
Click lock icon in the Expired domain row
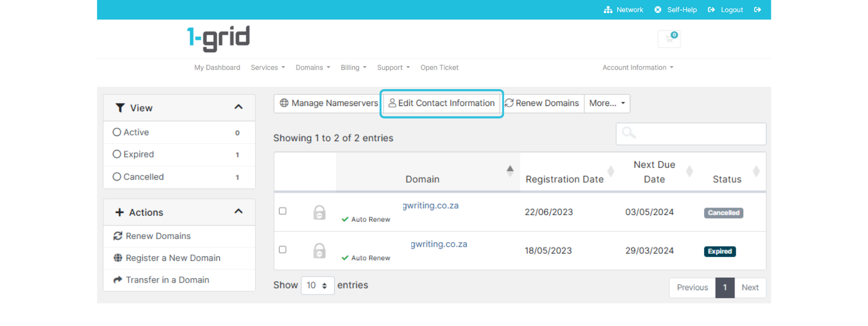point(320,251)
